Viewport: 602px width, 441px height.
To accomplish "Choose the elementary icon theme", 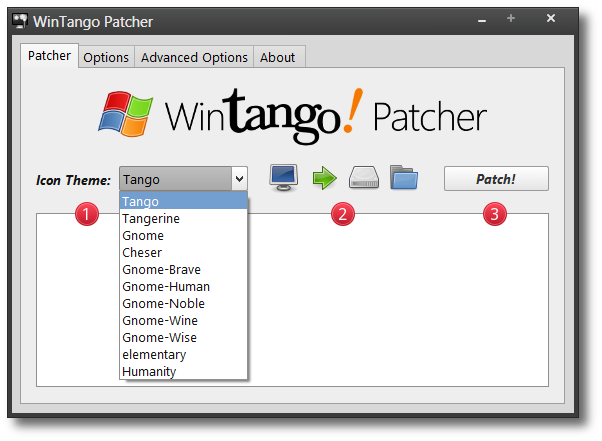I will [x=184, y=354].
